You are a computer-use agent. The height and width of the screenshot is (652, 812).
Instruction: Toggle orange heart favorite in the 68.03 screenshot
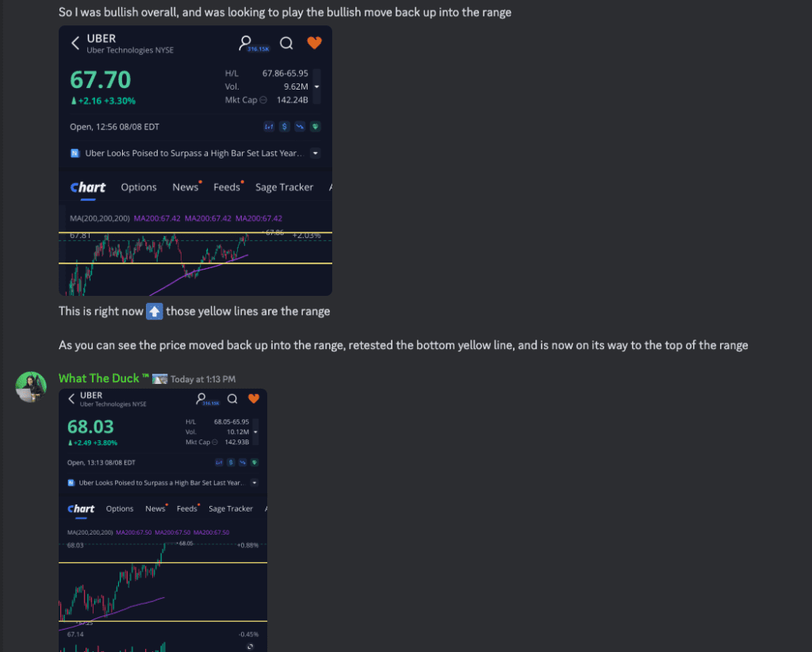pyautogui.click(x=254, y=398)
